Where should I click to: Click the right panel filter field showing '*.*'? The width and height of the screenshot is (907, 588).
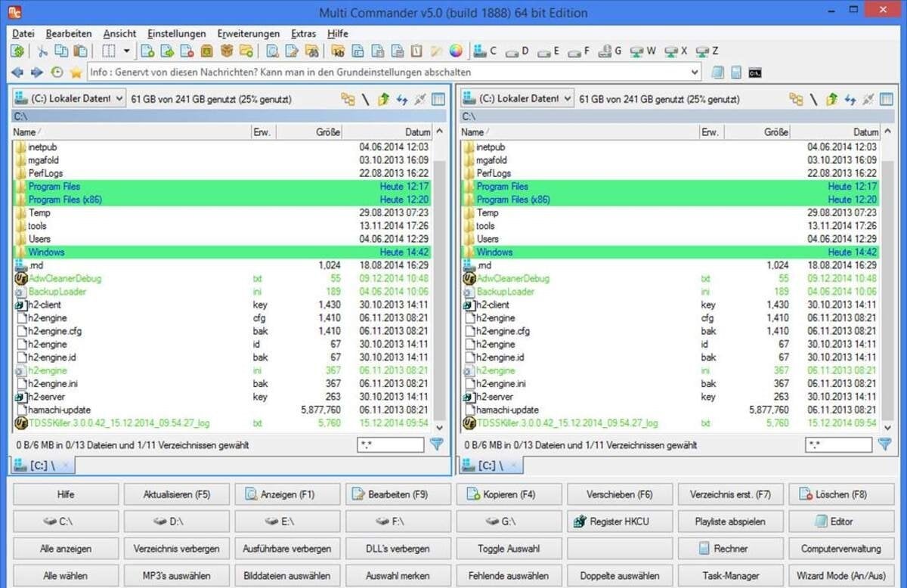pyautogui.click(x=839, y=445)
